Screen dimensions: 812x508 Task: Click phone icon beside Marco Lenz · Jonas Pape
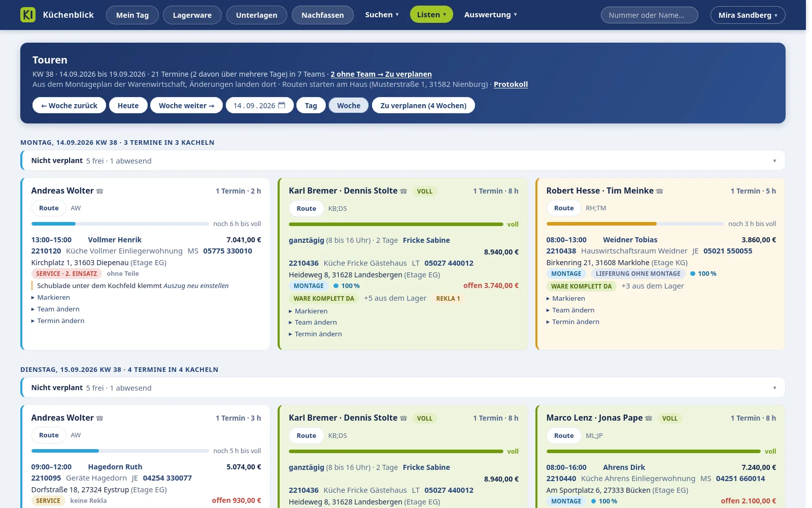pos(649,419)
